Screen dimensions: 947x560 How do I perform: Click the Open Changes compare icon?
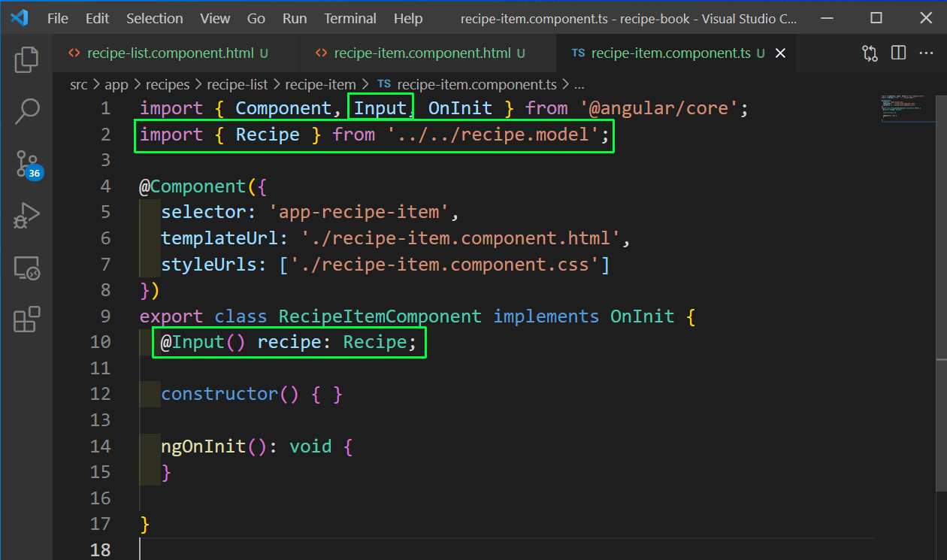point(870,53)
